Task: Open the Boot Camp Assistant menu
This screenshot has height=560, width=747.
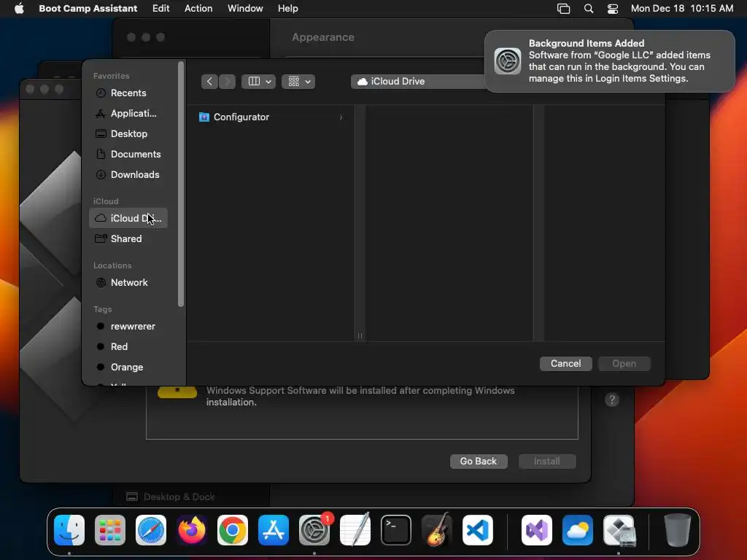Action: click(88, 9)
